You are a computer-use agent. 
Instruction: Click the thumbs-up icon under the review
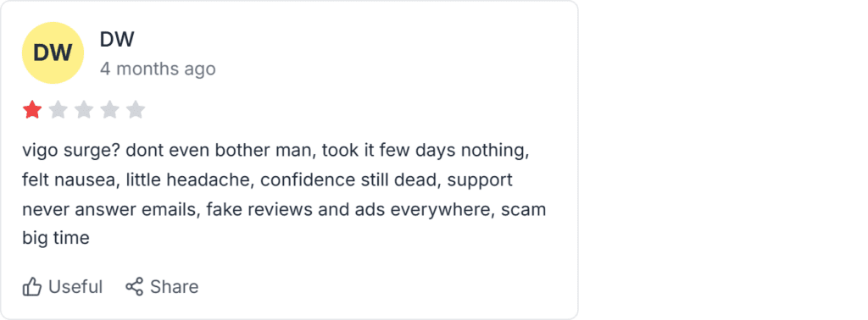coord(32,287)
